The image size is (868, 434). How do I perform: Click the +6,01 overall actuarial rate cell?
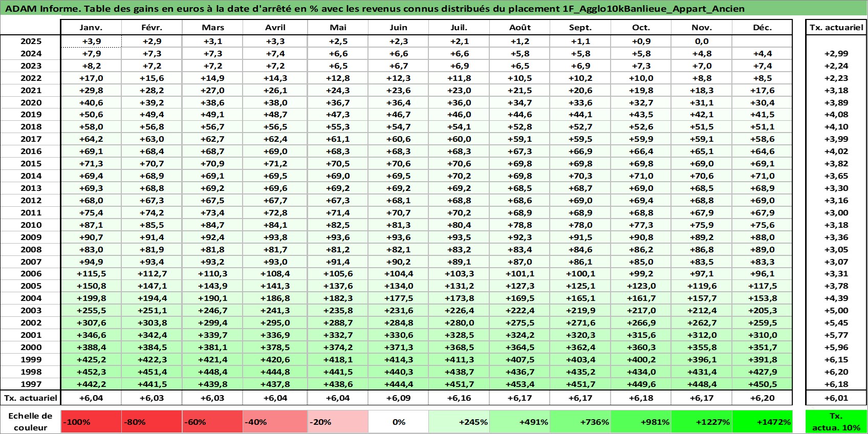pos(836,398)
